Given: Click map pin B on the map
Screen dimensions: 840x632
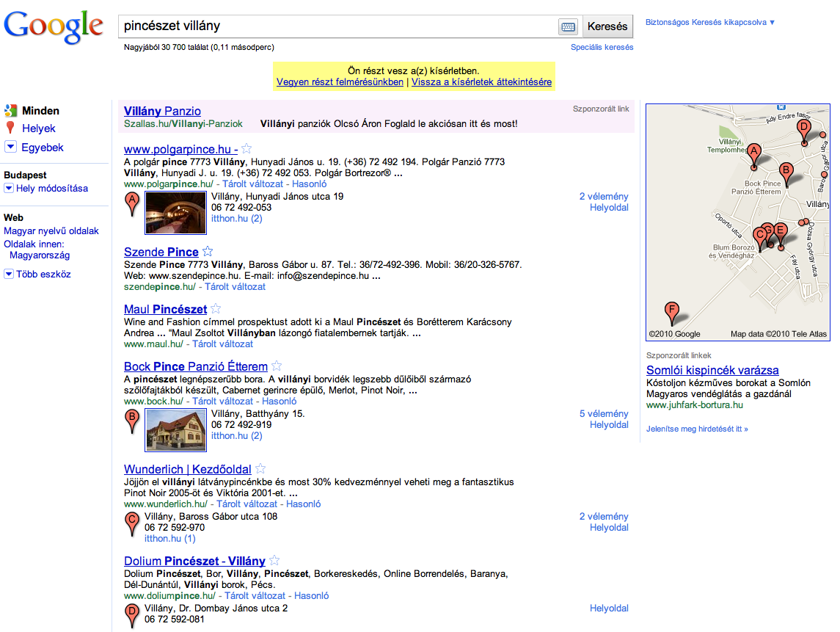Looking at the screenshot, I should (786, 174).
